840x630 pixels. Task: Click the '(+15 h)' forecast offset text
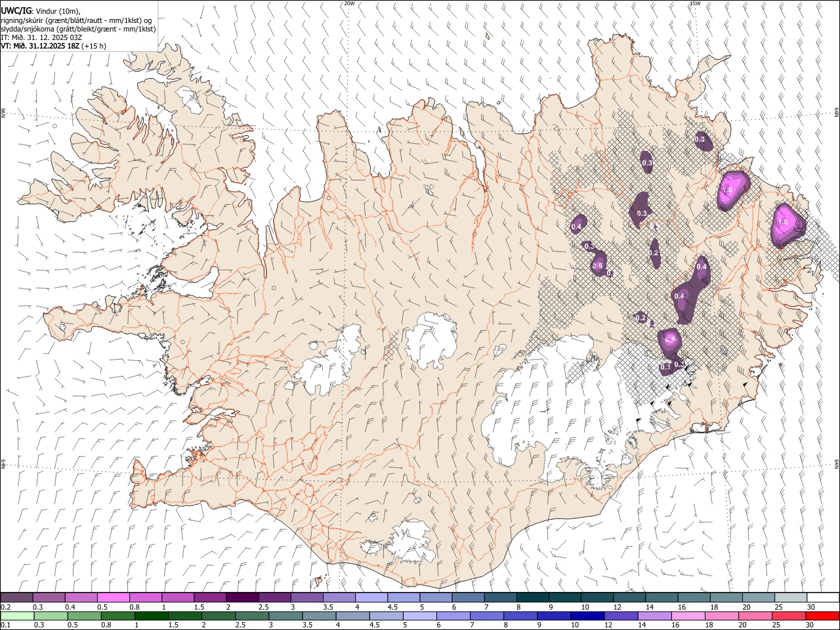[x=94, y=46]
